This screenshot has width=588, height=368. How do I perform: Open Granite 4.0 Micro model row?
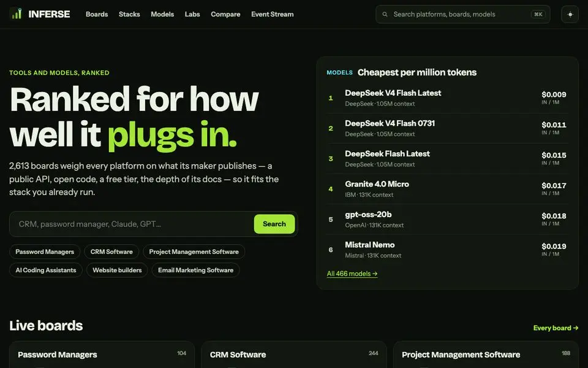(x=447, y=189)
